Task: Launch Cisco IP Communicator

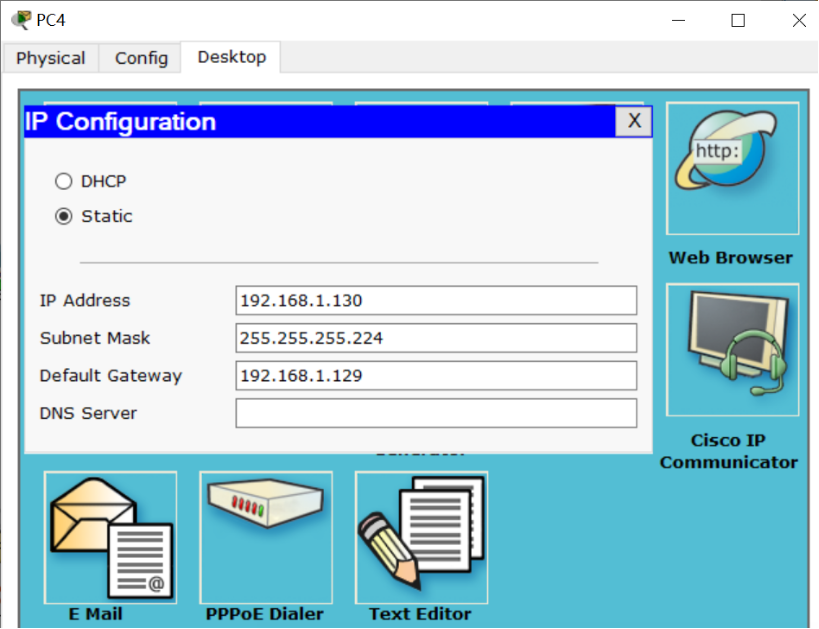Action: [732, 350]
